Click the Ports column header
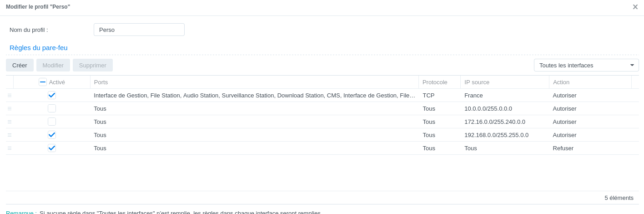The width and height of the screenshot is (644, 214). [x=254, y=82]
